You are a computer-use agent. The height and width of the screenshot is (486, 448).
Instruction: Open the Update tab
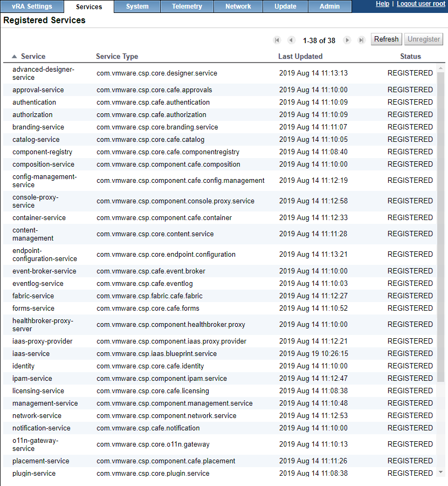(x=285, y=6)
